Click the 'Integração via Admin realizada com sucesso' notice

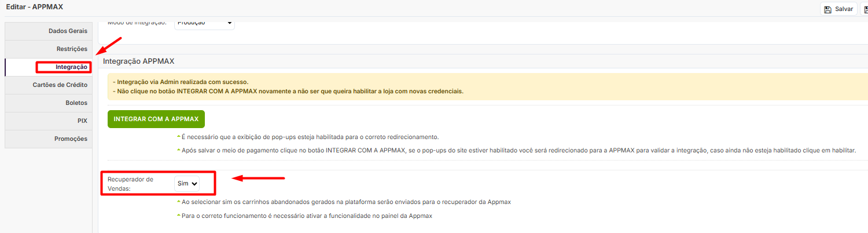click(x=181, y=82)
